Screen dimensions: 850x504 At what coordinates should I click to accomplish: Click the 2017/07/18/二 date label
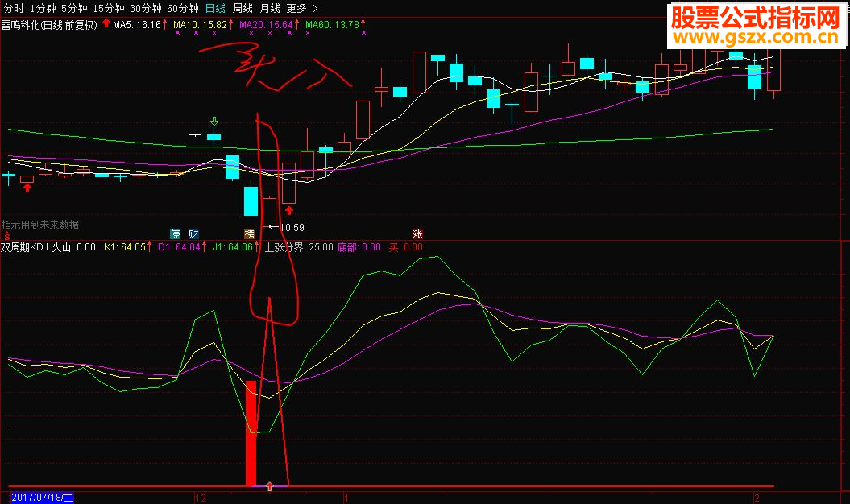point(42,498)
